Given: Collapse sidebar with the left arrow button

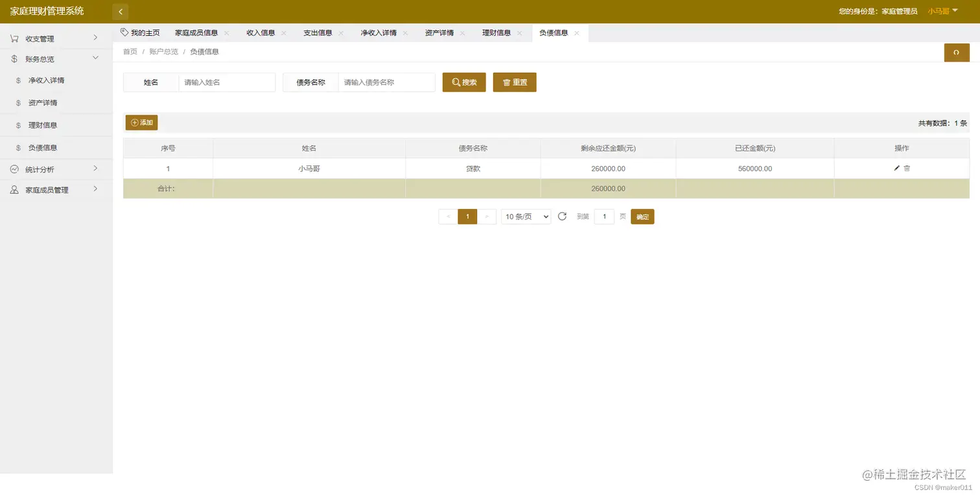Looking at the screenshot, I should pyautogui.click(x=120, y=12).
